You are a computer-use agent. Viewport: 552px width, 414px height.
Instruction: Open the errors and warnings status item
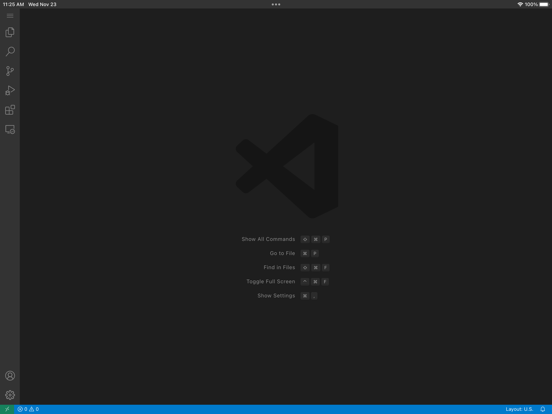tap(28, 409)
